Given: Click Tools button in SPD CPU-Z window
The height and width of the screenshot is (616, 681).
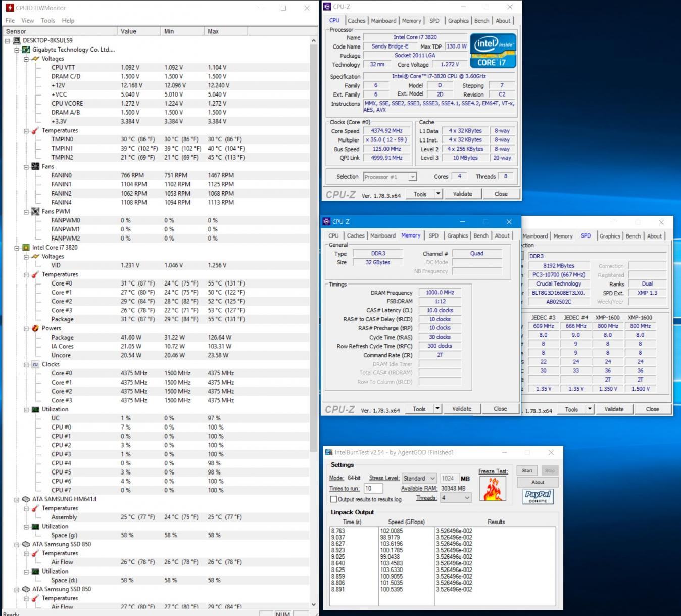Looking at the screenshot, I should point(571,409).
